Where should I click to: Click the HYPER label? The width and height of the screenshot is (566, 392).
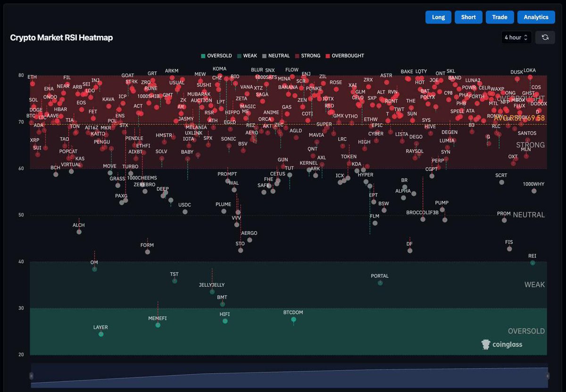pyautogui.click(x=366, y=175)
